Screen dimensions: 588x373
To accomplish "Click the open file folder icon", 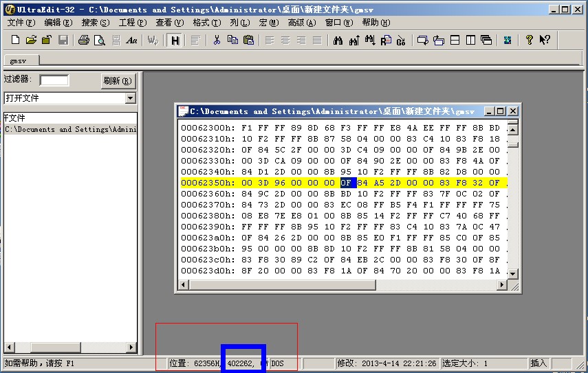I will [31, 40].
